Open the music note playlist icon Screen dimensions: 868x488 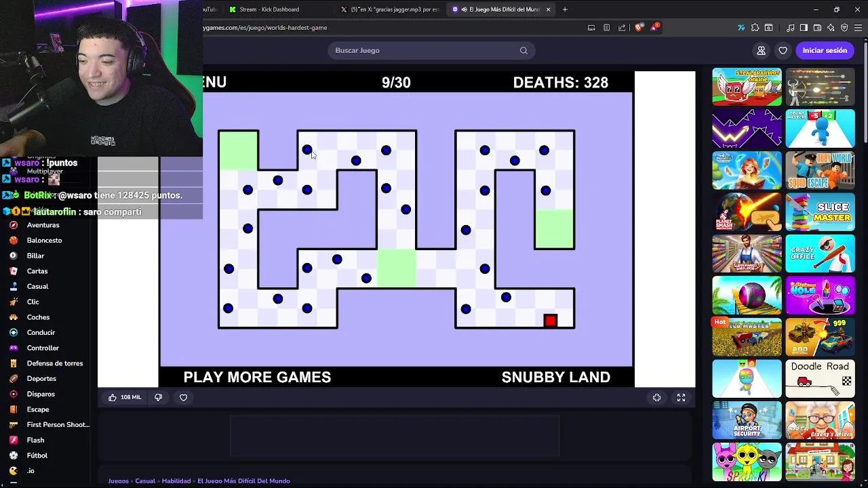[x=791, y=28]
